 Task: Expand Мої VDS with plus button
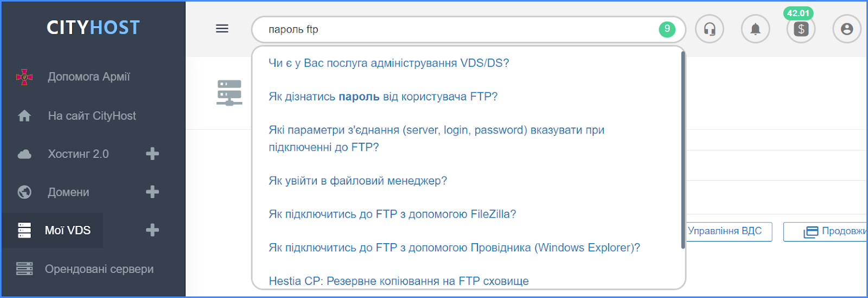click(x=152, y=230)
